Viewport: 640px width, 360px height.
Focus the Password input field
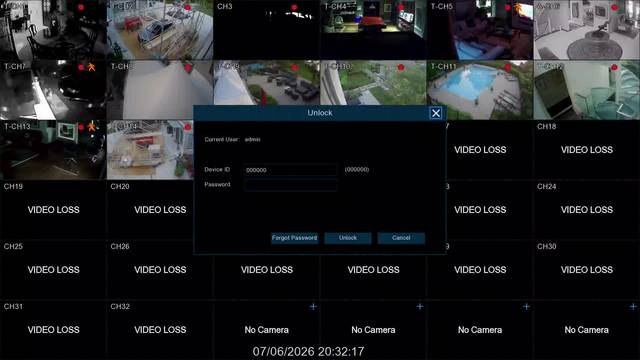tap(291, 185)
